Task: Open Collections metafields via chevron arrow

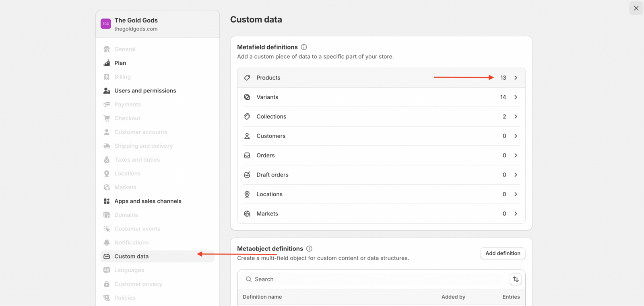Action: (516, 117)
